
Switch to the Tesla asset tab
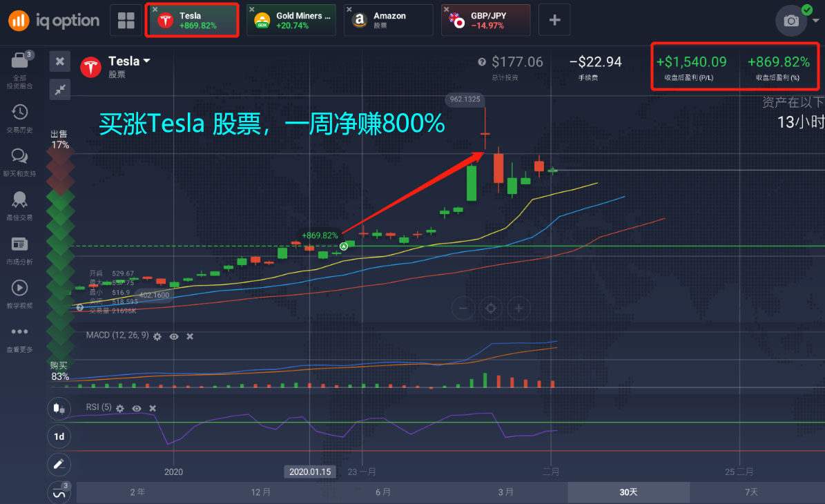click(x=192, y=20)
